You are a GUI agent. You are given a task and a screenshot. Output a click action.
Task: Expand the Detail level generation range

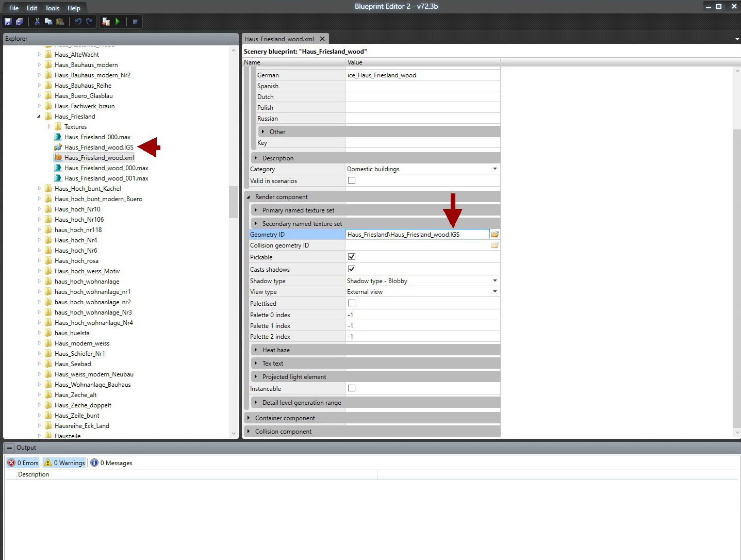pyautogui.click(x=256, y=403)
